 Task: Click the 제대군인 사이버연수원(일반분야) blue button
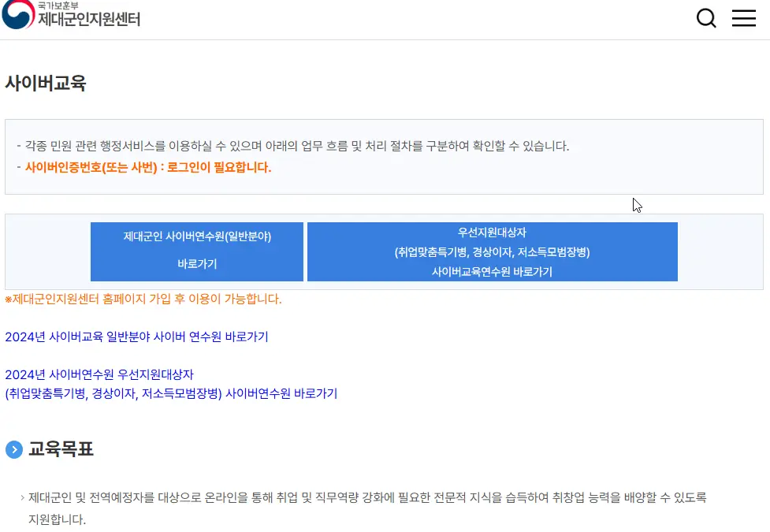[x=196, y=251]
